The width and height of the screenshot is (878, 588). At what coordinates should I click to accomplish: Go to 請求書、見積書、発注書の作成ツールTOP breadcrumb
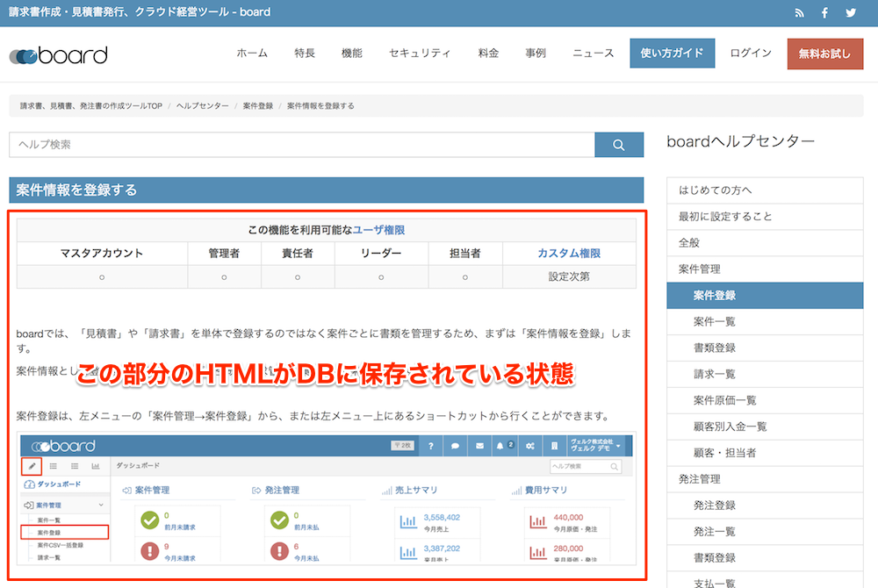click(x=91, y=105)
